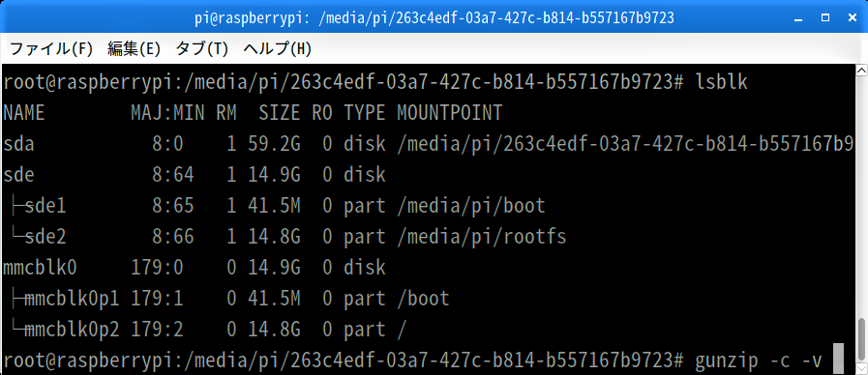Click the mmcblk0p1 partition entry

(72, 300)
